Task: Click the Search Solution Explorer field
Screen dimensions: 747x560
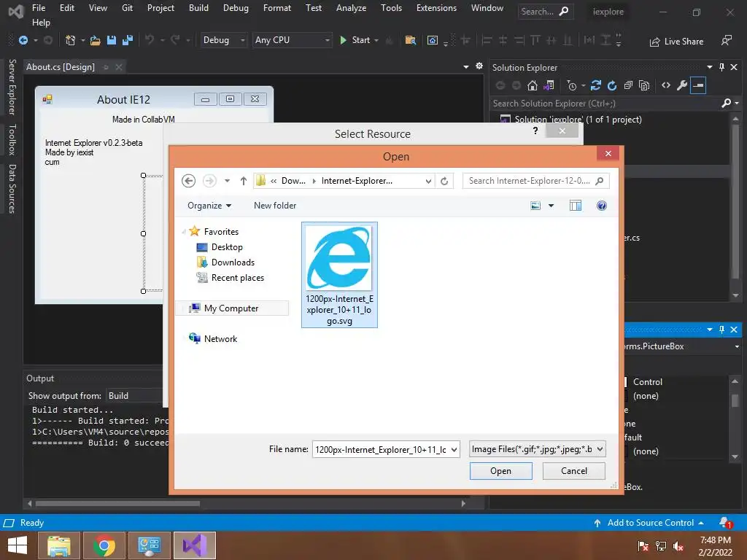Action: pyautogui.click(x=606, y=104)
